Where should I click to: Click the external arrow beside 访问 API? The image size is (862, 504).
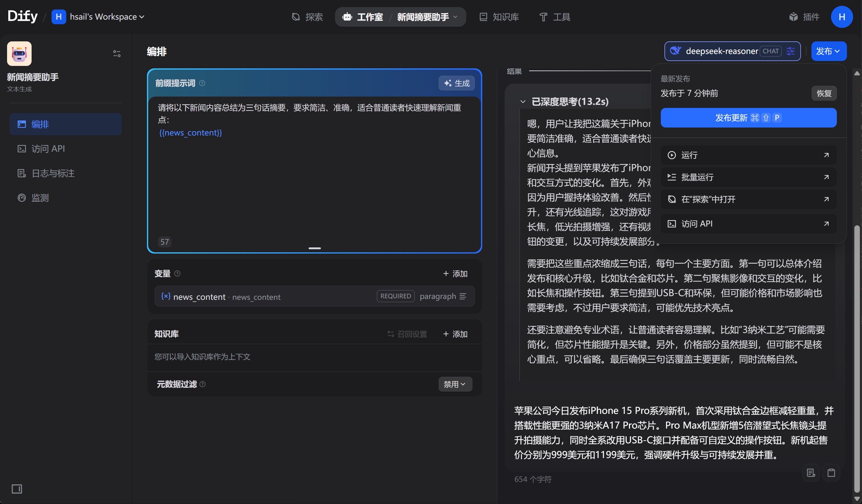point(826,224)
